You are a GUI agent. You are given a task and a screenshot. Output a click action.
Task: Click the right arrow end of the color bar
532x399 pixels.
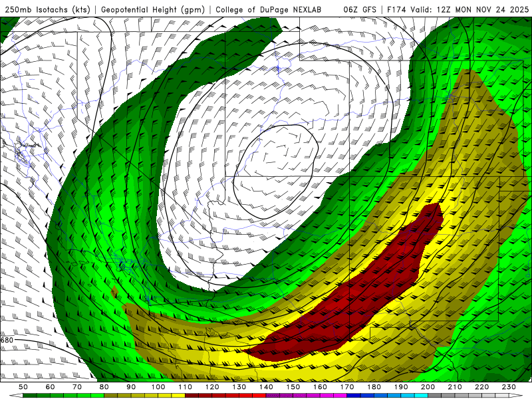pos(516,396)
